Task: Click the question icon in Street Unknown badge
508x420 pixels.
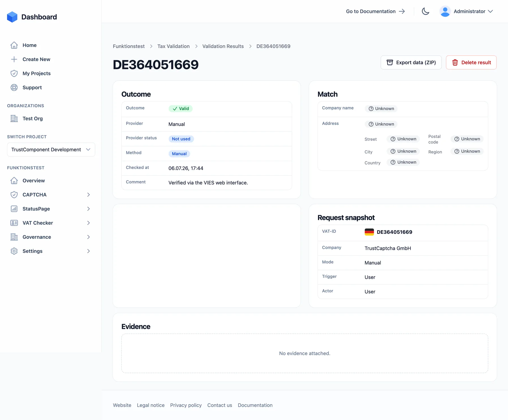Action: 393,139
